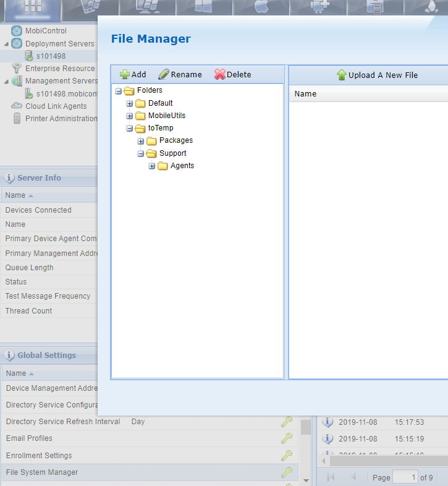The height and width of the screenshot is (486, 448).
Task: Open the Apple platform tab
Action: (260, 7)
